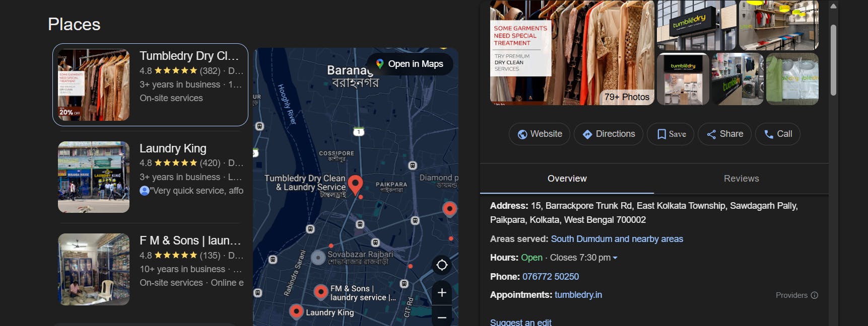The width and height of the screenshot is (868, 326).
Task: Click the Laundry King map pin
Action: point(296,311)
